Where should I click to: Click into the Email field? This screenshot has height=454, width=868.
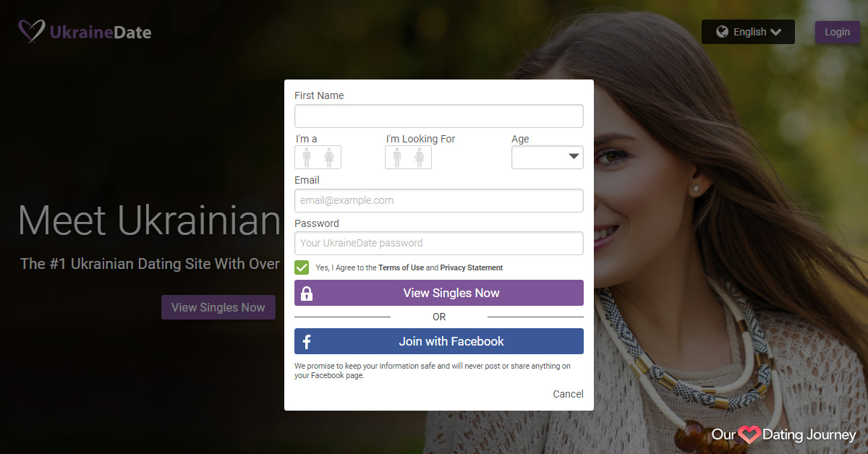coord(438,201)
